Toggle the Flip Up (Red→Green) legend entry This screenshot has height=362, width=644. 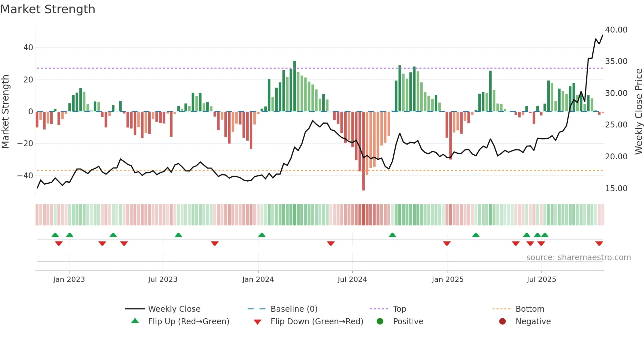(x=180, y=321)
